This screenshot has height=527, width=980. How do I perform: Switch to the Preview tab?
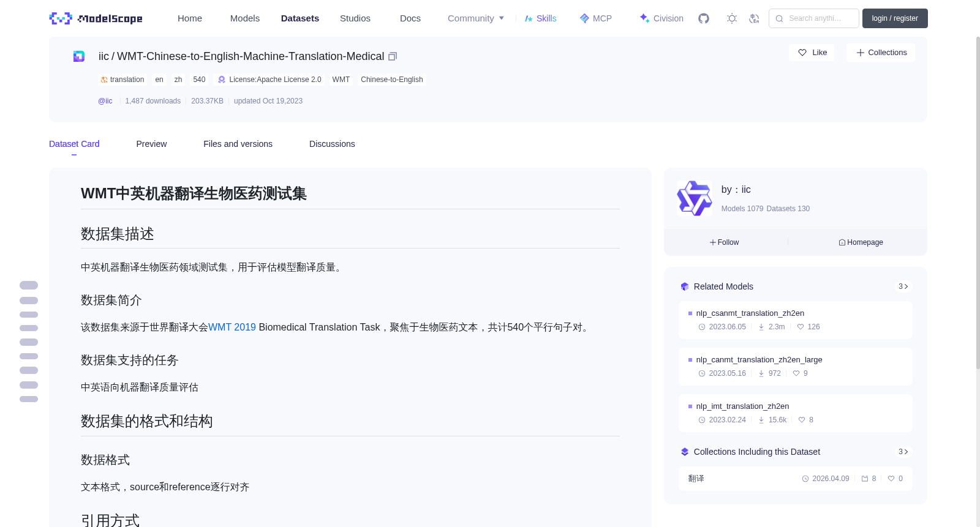[x=151, y=144]
